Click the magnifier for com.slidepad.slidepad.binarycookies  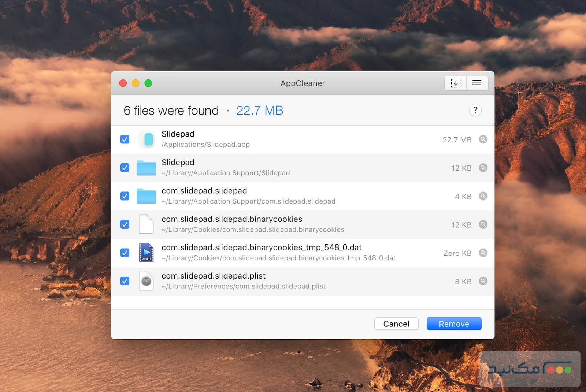[483, 225]
